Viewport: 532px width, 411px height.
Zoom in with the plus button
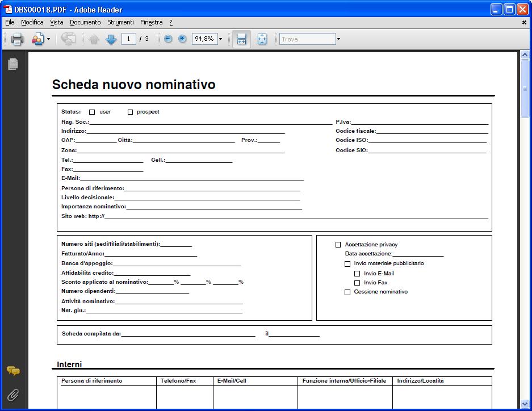182,39
